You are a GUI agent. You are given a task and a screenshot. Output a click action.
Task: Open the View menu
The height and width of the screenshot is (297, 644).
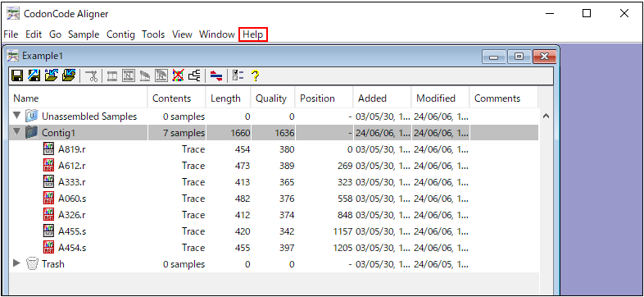(182, 34)
